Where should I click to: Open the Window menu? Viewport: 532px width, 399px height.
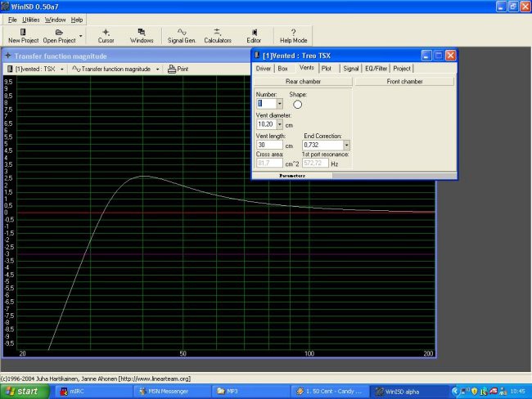pyautogui.click(x=55, y=20)
